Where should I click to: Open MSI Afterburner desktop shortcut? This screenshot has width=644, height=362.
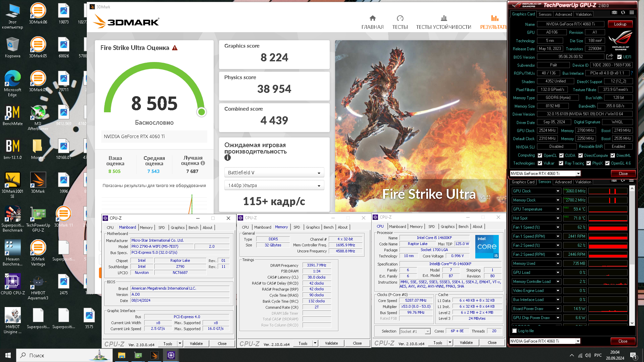(x=38, y=117)
